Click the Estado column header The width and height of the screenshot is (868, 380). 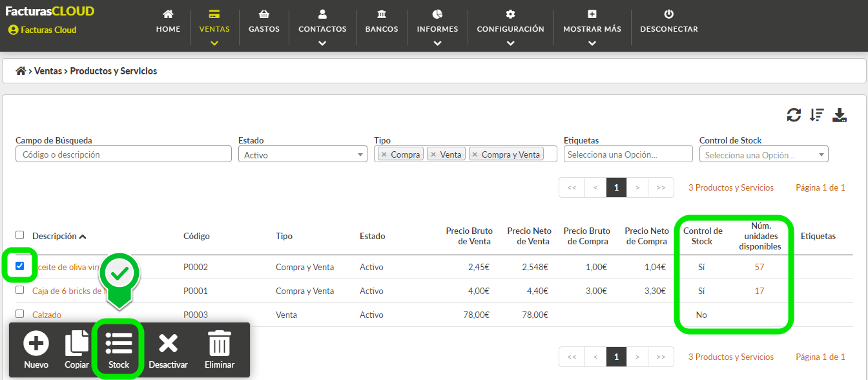tap(372, 236)
